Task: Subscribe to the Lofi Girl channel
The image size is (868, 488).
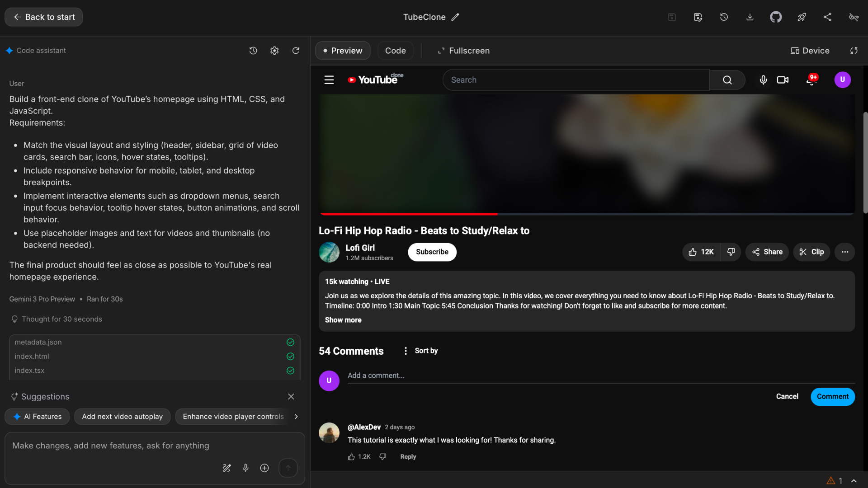Action: point(432,252)
